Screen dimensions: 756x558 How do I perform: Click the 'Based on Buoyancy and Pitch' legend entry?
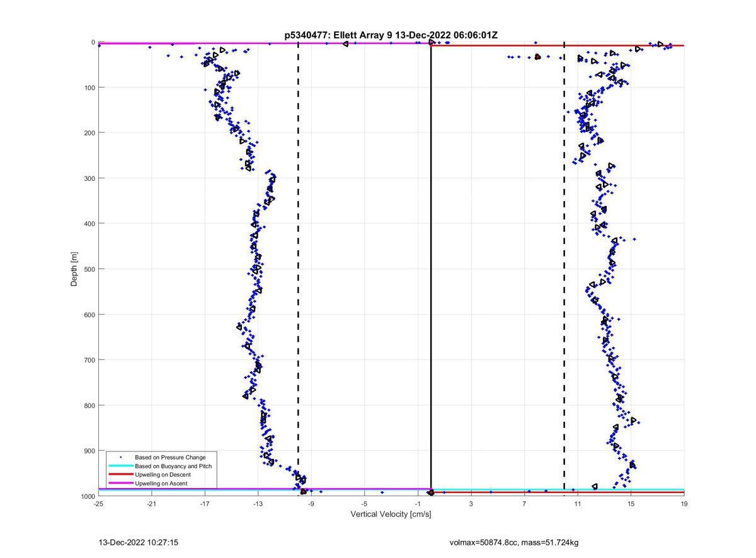point(173,466)
